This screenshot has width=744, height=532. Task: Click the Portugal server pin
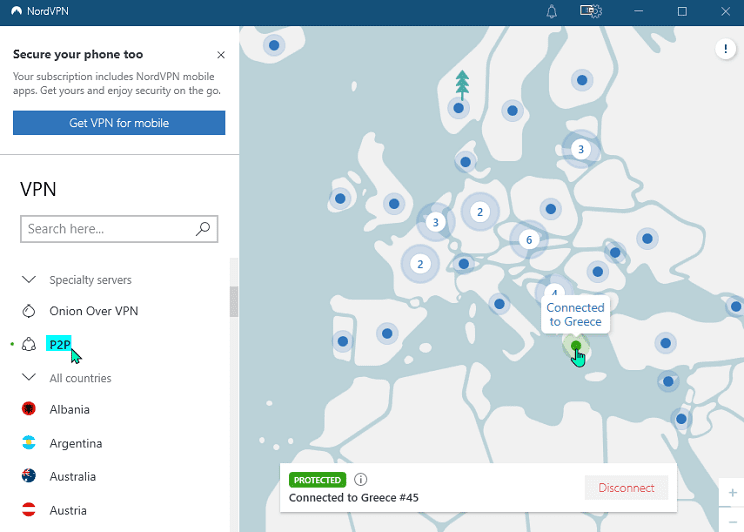tap(343, 341)
